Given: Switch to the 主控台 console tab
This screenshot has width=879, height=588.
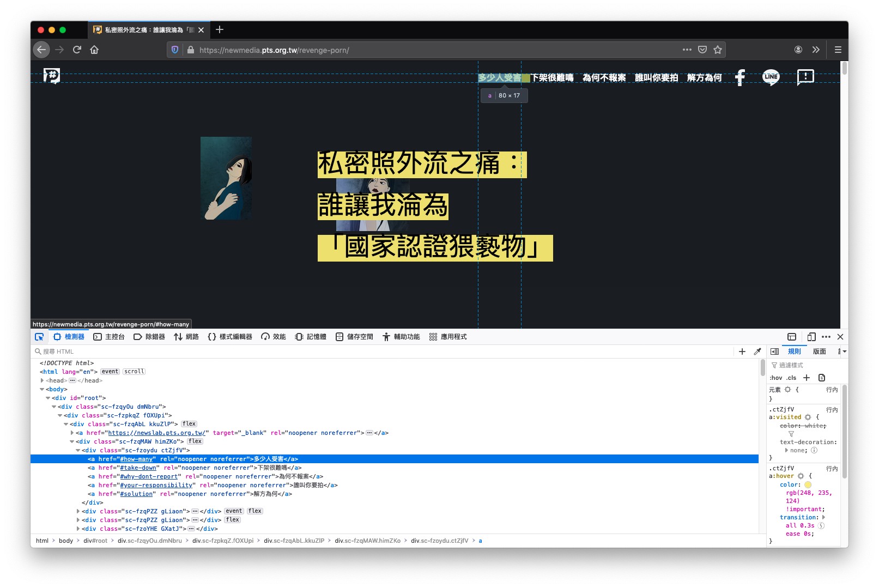Looking at the screenshot, I should click(109, 337).
